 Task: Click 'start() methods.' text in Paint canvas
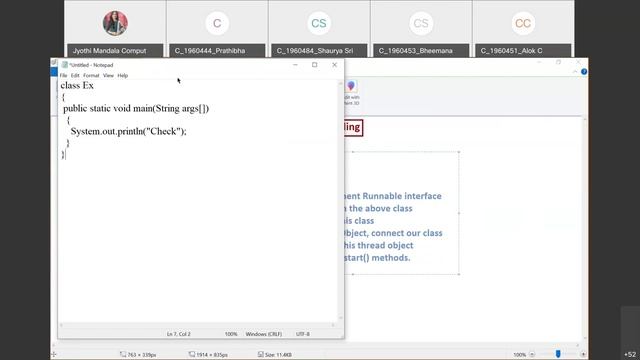[x=377, y=258]
